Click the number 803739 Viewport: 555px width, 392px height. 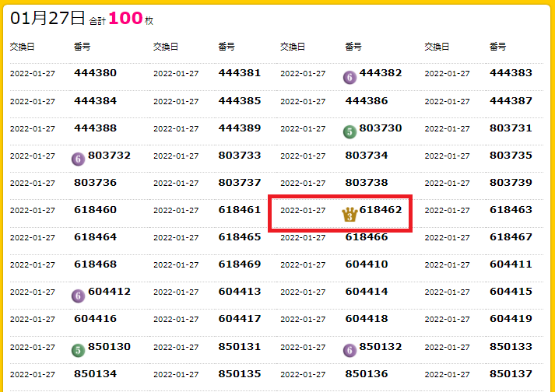(511, 182)
